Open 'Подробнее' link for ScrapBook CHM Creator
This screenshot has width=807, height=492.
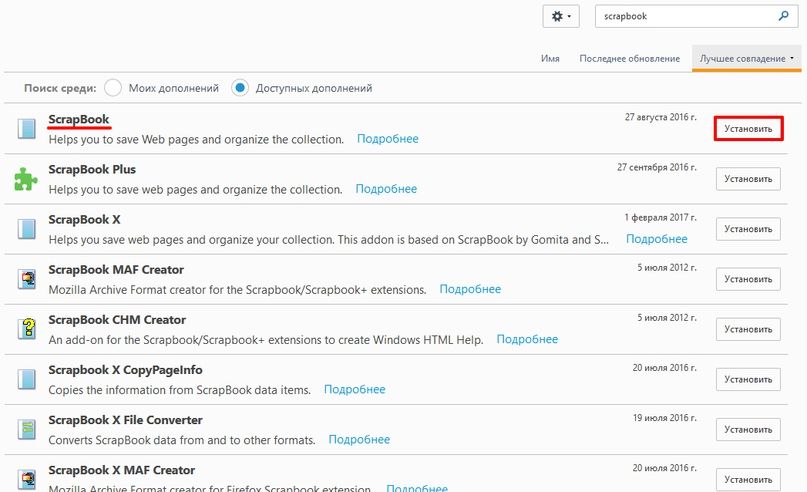pos(527,339)
